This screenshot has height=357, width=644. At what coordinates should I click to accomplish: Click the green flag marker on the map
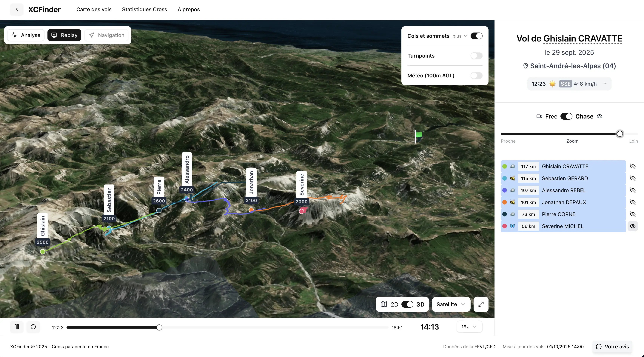click(419, 135)
